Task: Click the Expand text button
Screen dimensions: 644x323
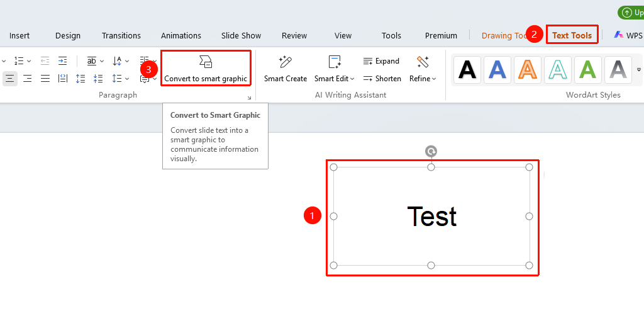Action: pyautogui.click(x=381, y=61)
